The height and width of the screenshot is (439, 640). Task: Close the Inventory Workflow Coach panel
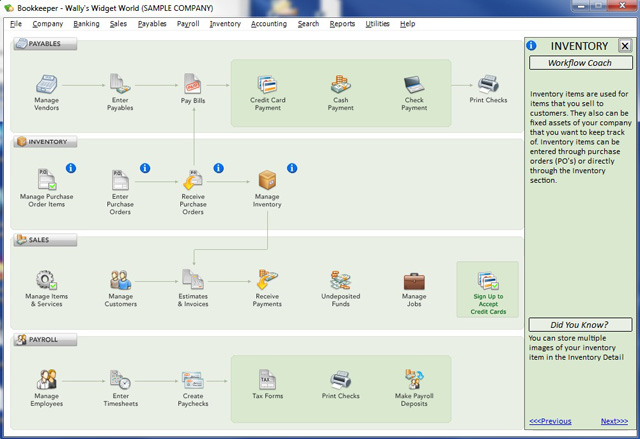click(625, 46)
